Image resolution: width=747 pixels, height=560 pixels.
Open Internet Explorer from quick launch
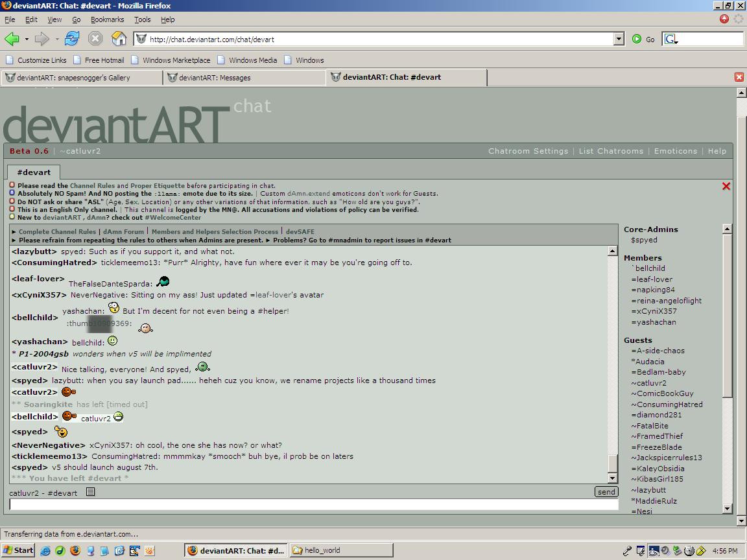click(x=45, y=550)
